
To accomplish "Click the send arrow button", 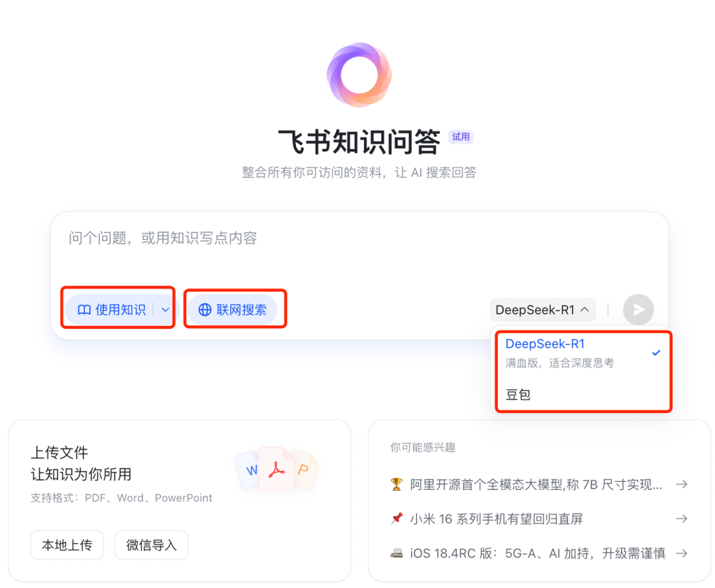I will coord(638,310).
